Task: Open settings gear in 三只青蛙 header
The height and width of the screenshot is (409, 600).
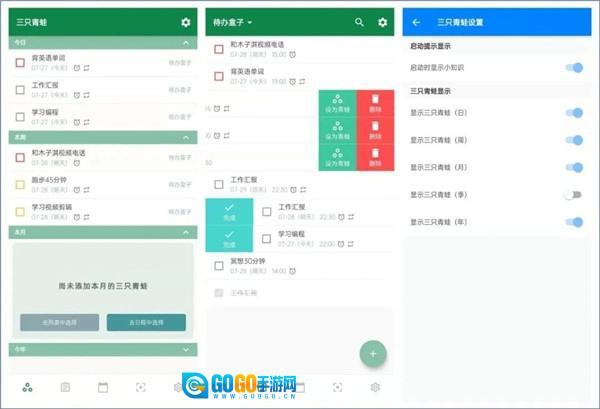Action: coord(185,22)
